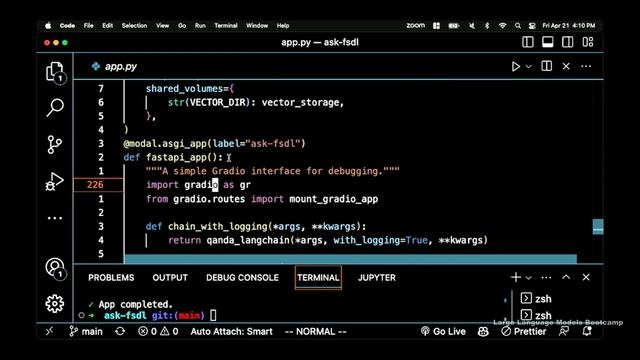Open the Window menu

[257, 26]
